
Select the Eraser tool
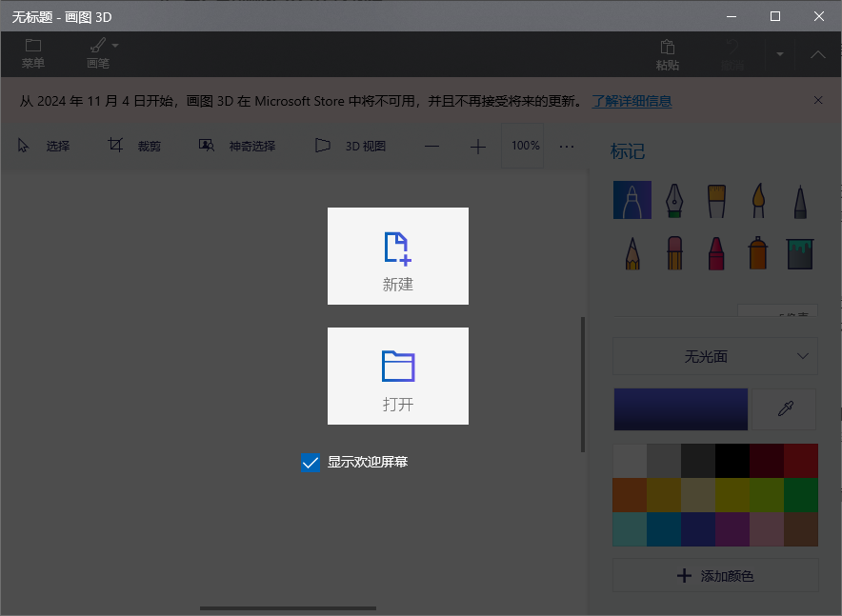pos(673,253)
